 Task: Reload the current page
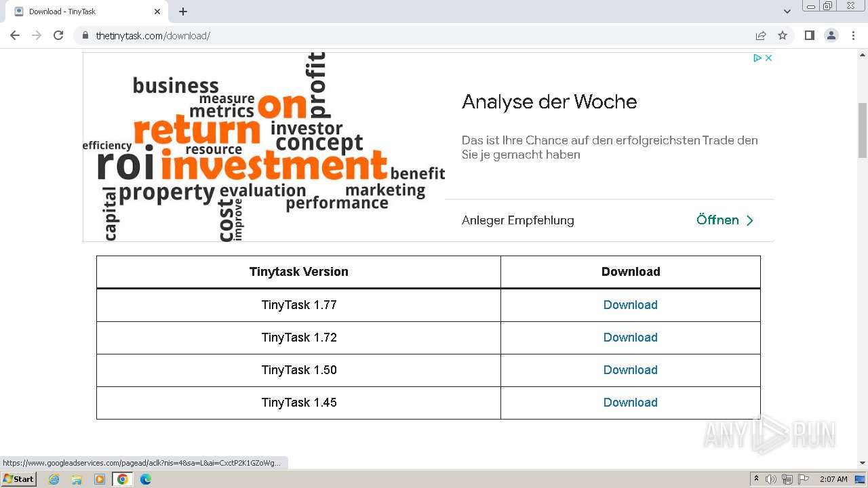pos(58,35)
